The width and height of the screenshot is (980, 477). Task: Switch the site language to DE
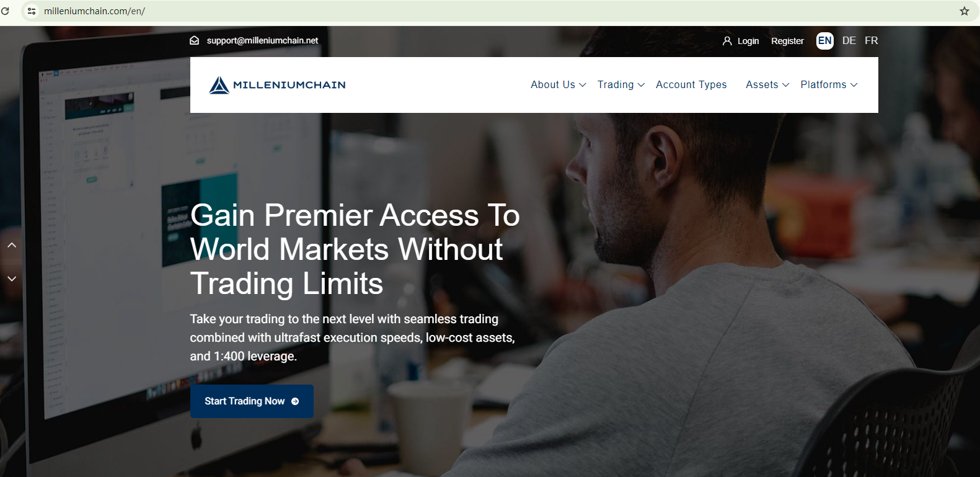click(x=849, y=40)
